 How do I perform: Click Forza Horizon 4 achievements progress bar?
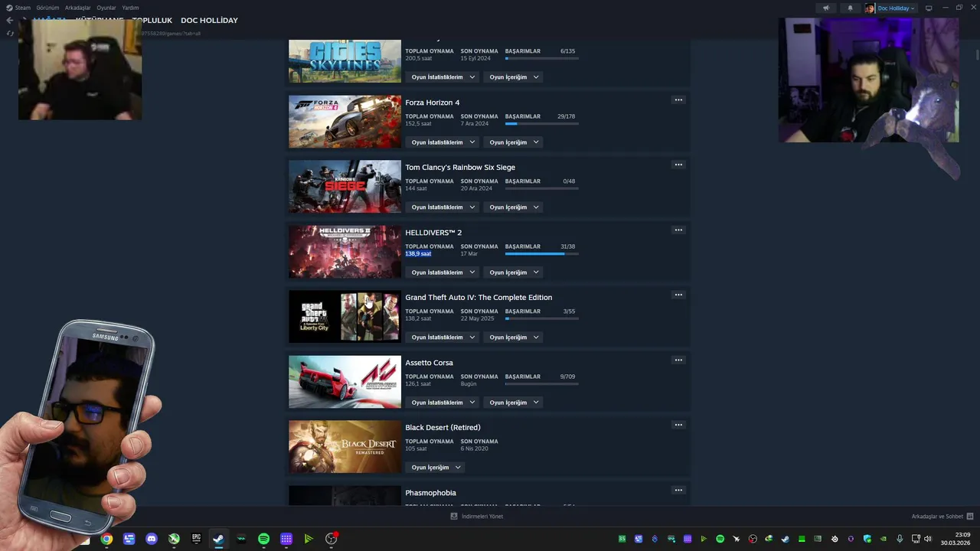point(542,124)
